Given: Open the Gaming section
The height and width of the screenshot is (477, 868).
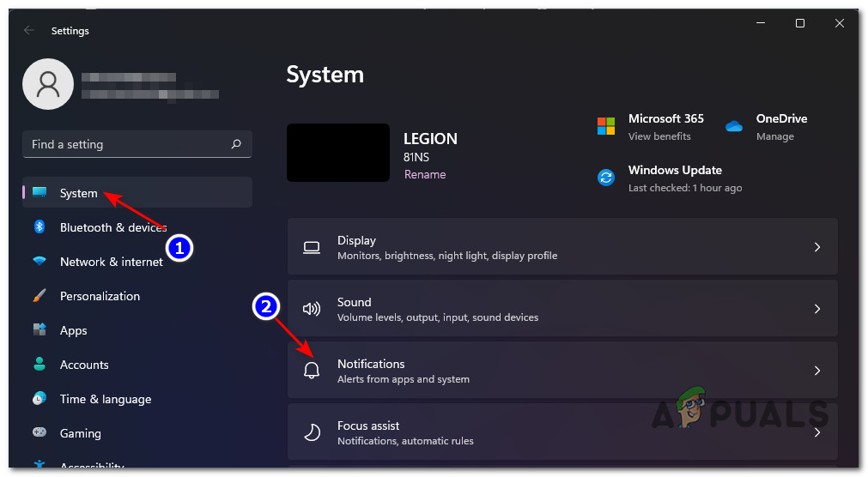Looking at the screenshot, I should 137,432.
